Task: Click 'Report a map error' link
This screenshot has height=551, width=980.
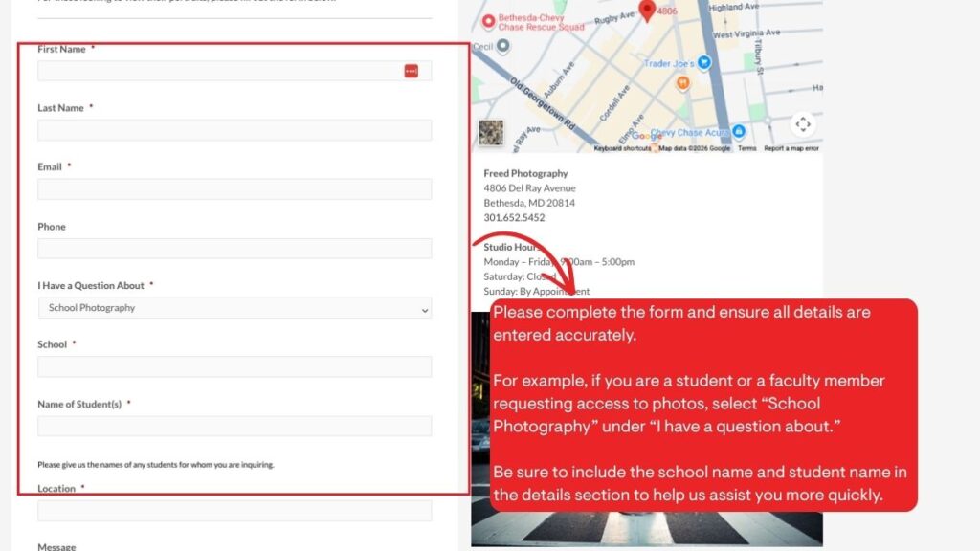Action: click(791, 148)
